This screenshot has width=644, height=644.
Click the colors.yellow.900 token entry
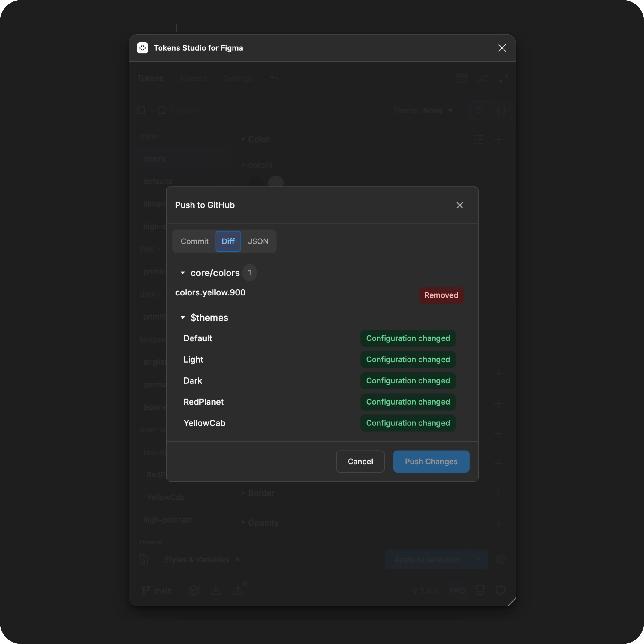210,292
